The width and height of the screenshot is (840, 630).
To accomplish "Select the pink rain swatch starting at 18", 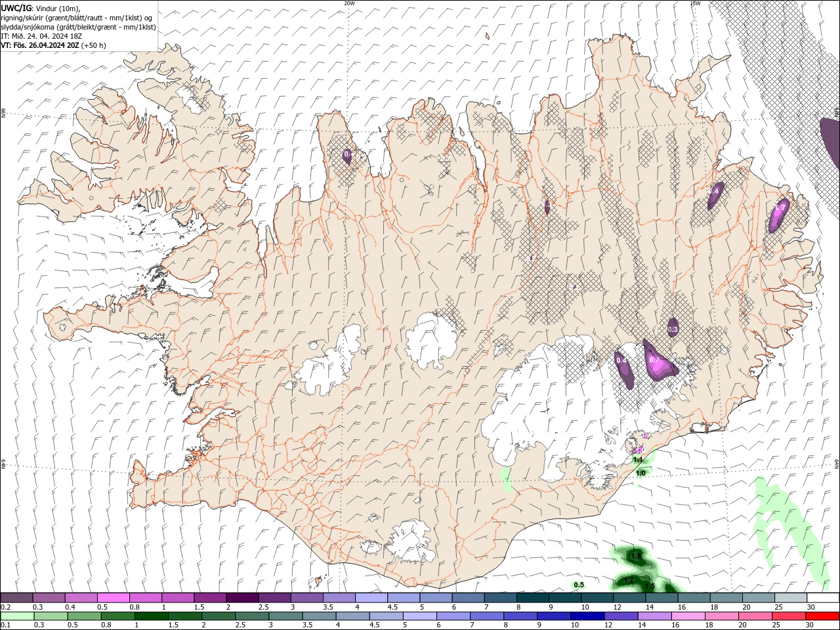I will (x=721, y=616).
